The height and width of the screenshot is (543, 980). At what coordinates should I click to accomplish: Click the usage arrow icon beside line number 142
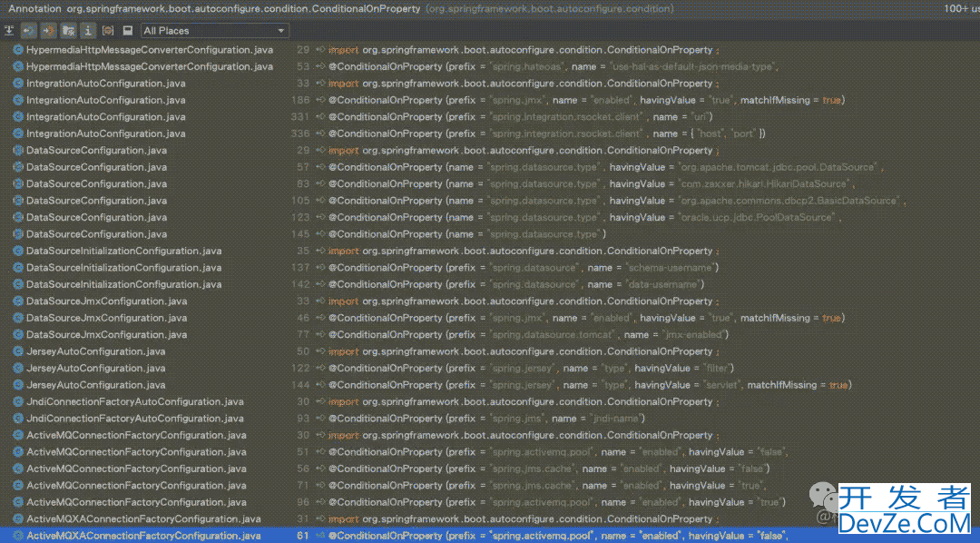(x=320, y=284)
